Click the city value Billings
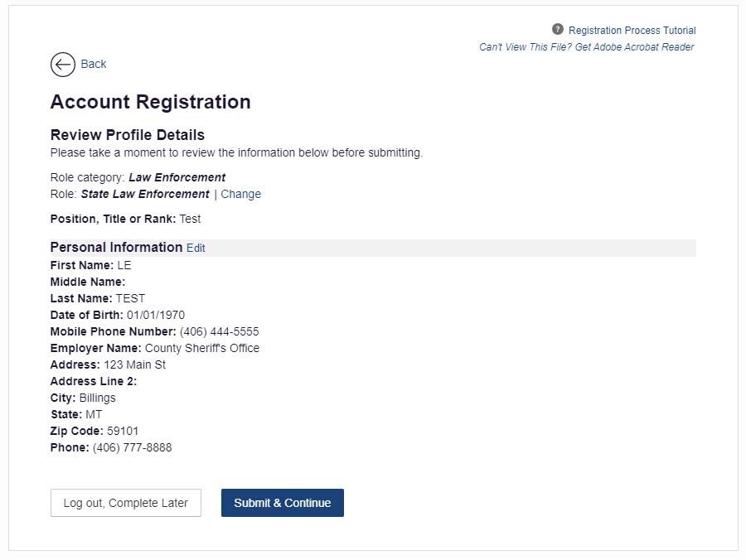 [97, 398]
